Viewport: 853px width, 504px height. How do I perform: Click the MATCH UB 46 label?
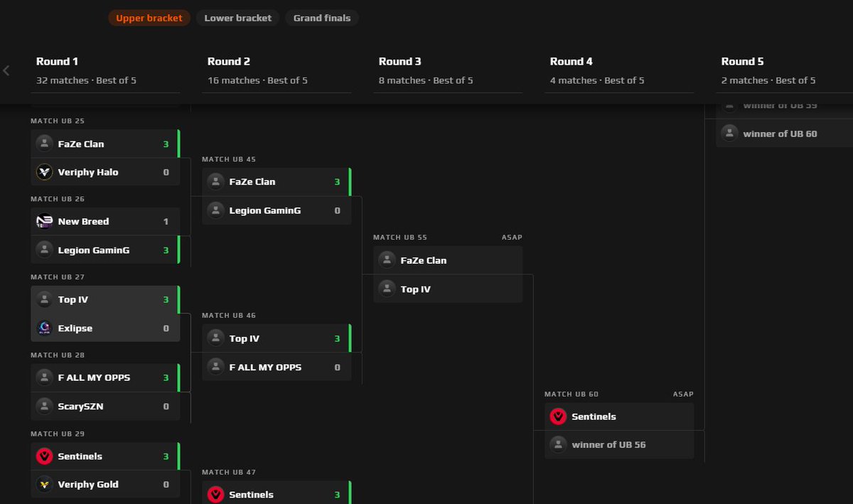coord(229,316)
